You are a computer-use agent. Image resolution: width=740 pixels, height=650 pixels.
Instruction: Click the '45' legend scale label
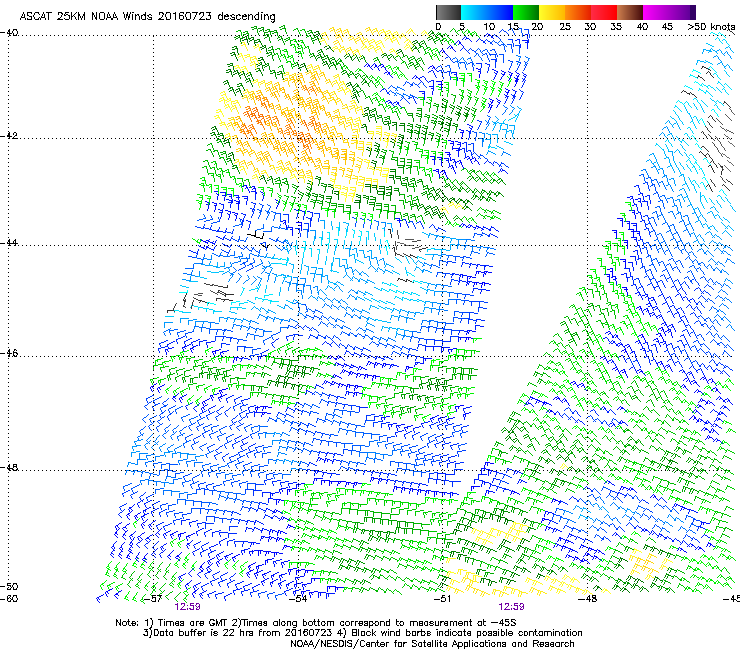click(667, 27)
